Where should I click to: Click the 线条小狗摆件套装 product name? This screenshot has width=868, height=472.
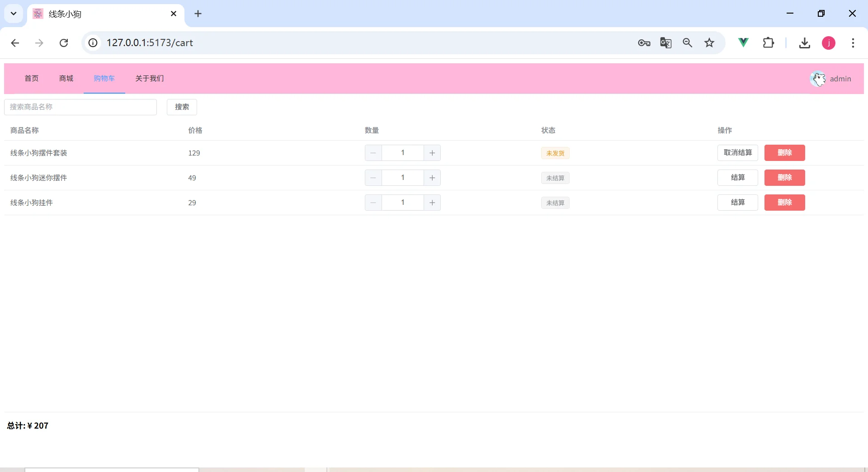coord(39,153)
